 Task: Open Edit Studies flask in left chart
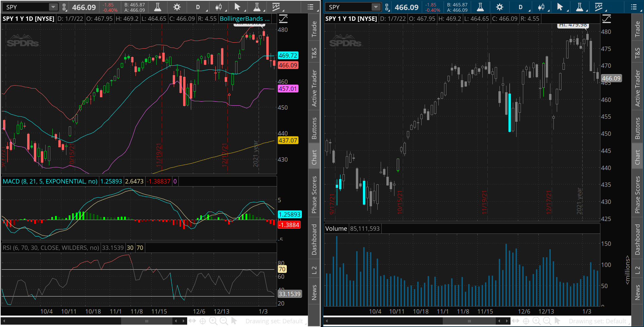point(157,7)
